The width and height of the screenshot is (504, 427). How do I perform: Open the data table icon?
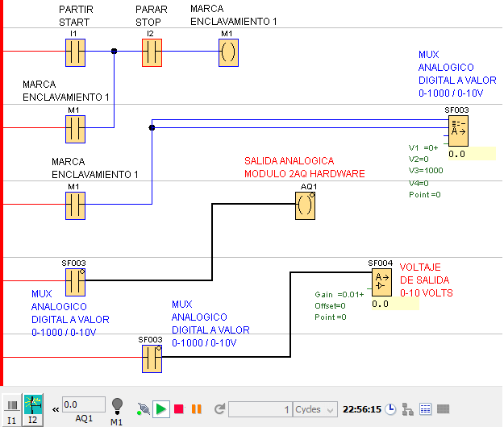425,409
